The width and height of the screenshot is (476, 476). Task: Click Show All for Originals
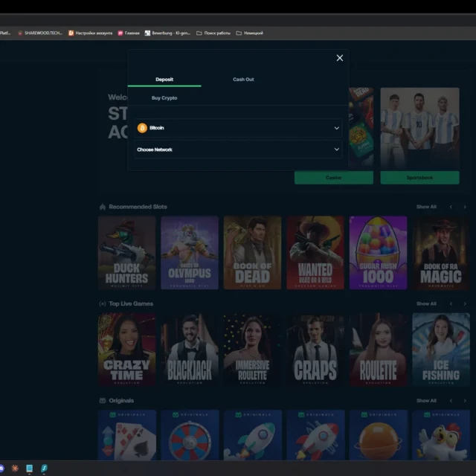pos(426,401)
